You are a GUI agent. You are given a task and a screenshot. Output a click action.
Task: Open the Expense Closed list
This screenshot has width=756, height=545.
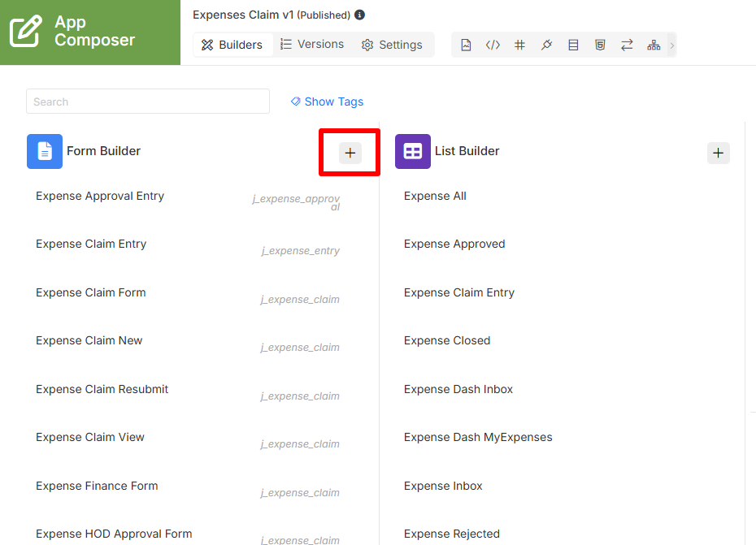click(447, 340)
